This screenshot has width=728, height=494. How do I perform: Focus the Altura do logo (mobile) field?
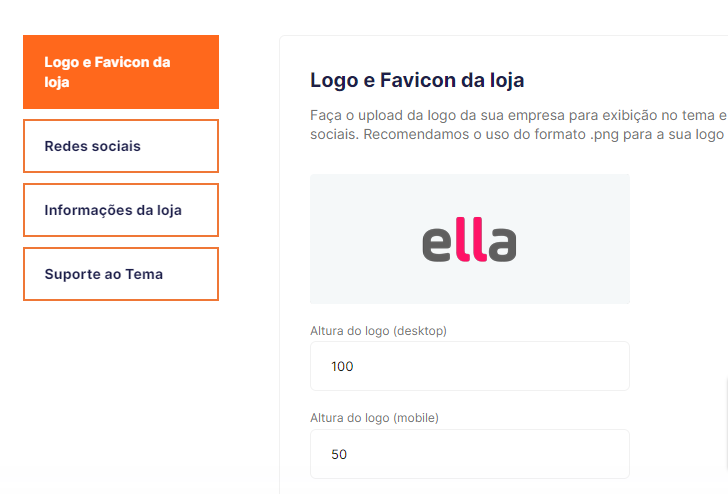coord(469,454)
